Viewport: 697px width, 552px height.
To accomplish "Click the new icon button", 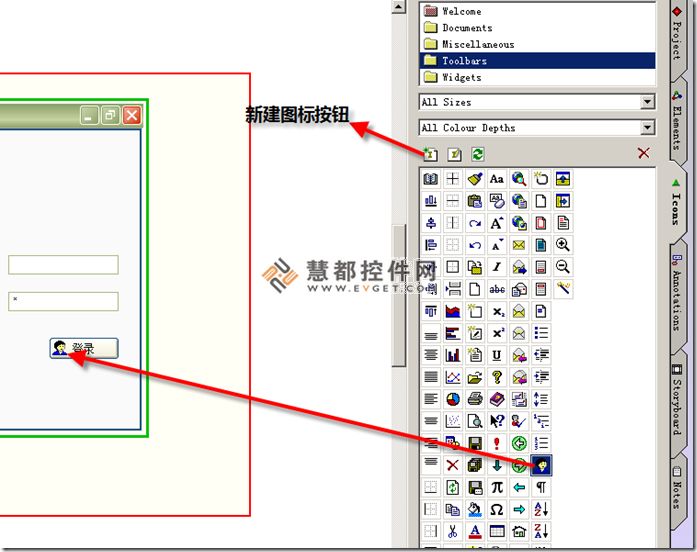I will tap(431, 154).
